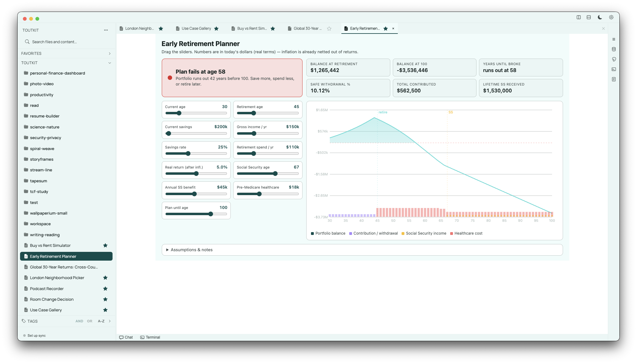Expand the TAGS section chevron
This screenshot has width=637, height=364.
pos(110,321)
